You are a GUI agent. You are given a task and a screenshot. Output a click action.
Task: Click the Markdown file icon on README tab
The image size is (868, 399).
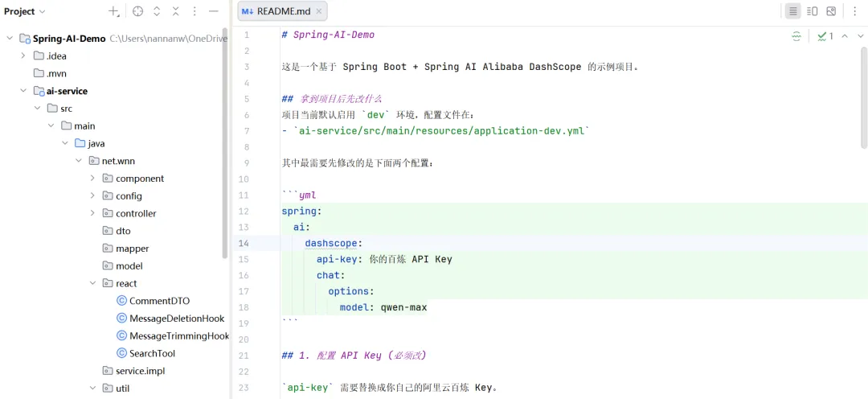248,11
